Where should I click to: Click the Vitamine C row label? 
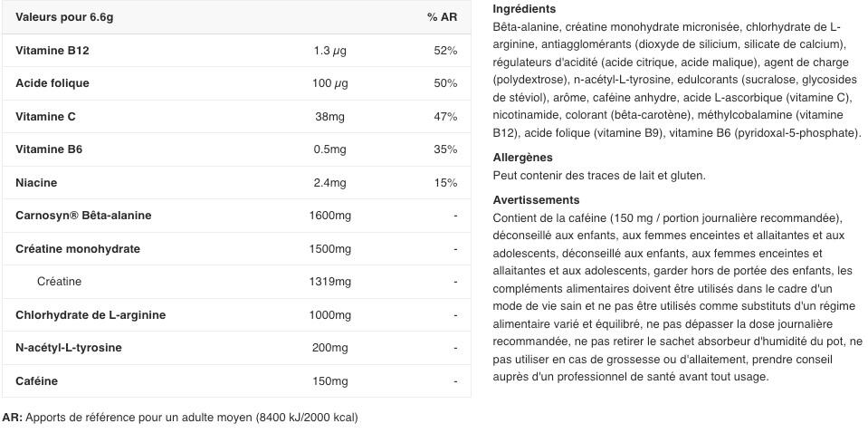(45, 117)
